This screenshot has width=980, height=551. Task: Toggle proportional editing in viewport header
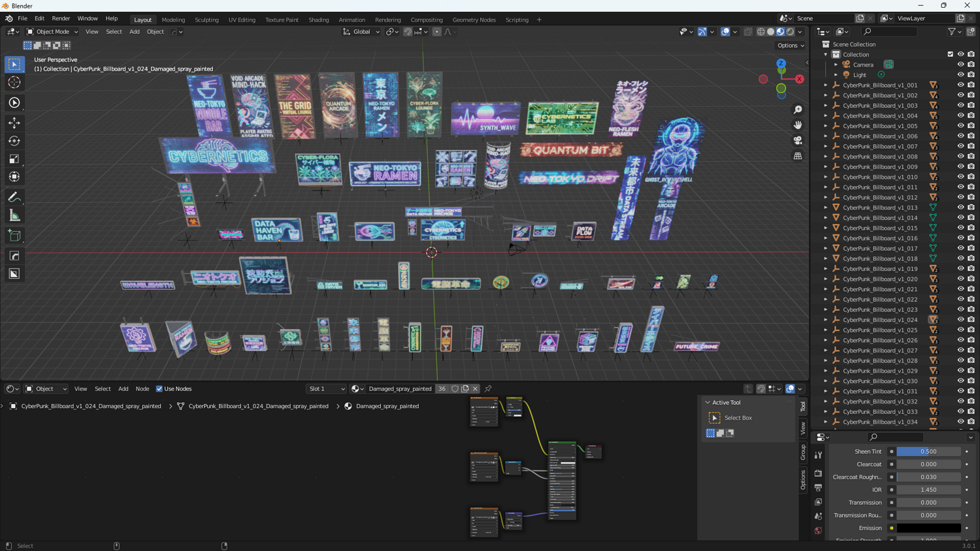[x=436, y=31]
